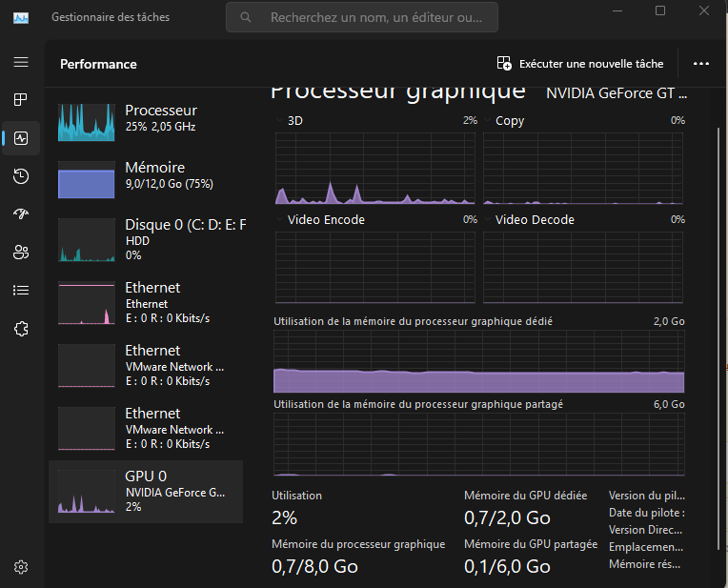Click the Video Encode usage graph
The width and height of the screenshot is (728, 588).
375,268
